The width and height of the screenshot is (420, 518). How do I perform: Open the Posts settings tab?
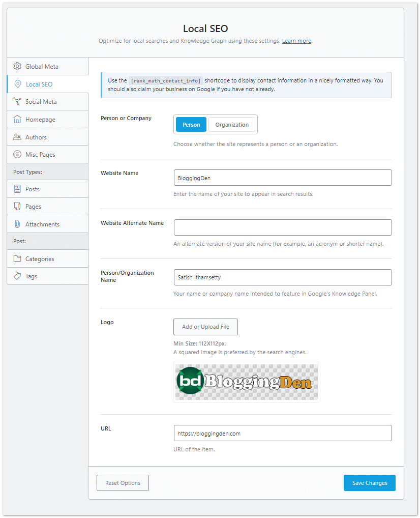[x=33, y=189]
